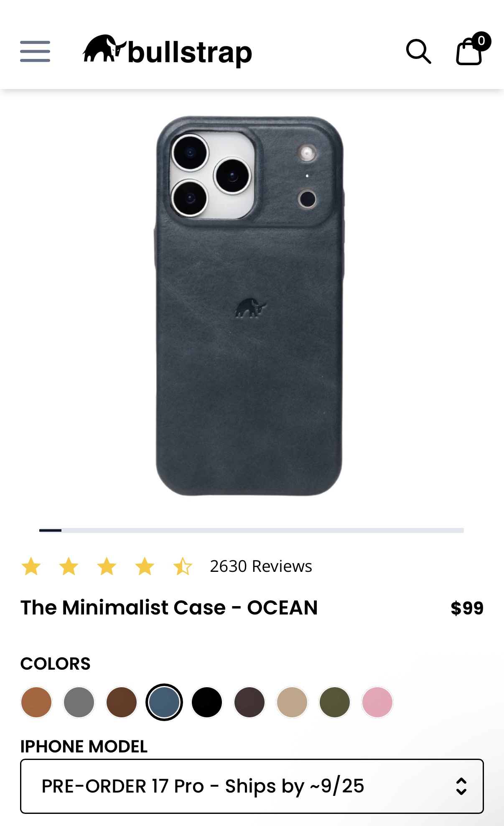Screen dimensions: 504x826
Task: Click the ocean phone case image
Action: coord(249,306)
